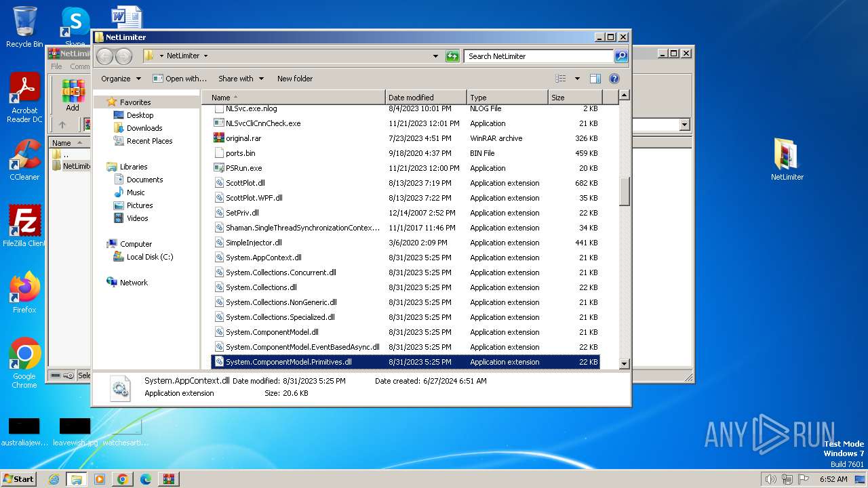This screenshot has width=868, height=488.
Task: Click File Explorer taskbar icon
Action: tap(76, 479)
